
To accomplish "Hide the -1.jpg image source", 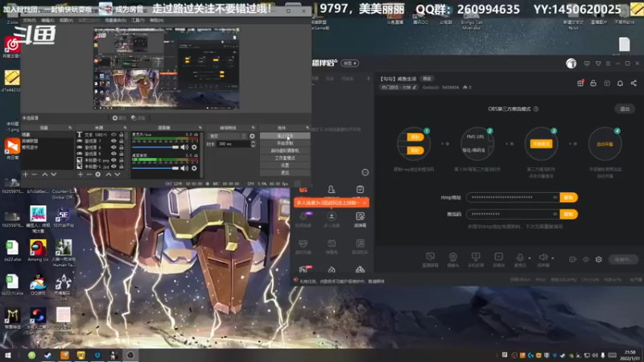I will point(114,167).
